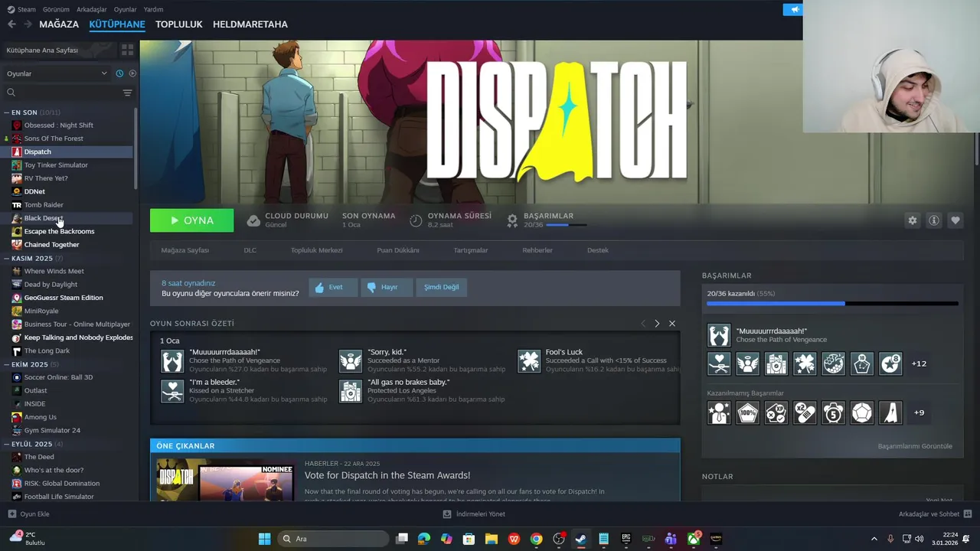Screen dimensions: 980x551
Task: Go forward with the right arrow
Action: coord(28,24)
